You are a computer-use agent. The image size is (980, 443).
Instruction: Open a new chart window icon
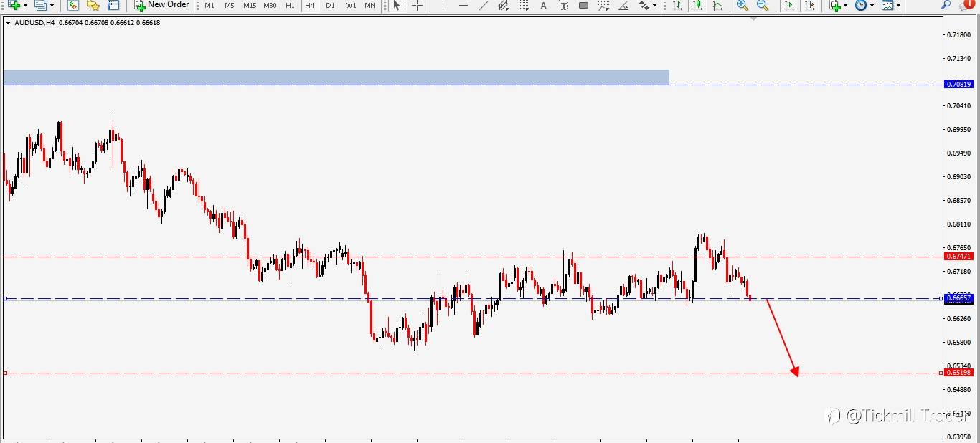click(x=13, y=5)
